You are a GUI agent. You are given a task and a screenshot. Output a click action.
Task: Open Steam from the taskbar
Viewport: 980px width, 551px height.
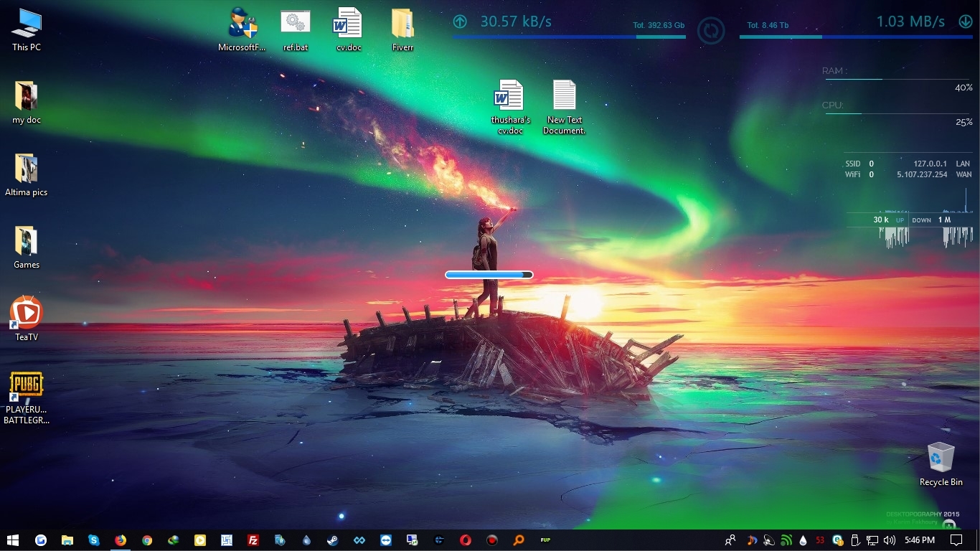[x=333, y=540]
